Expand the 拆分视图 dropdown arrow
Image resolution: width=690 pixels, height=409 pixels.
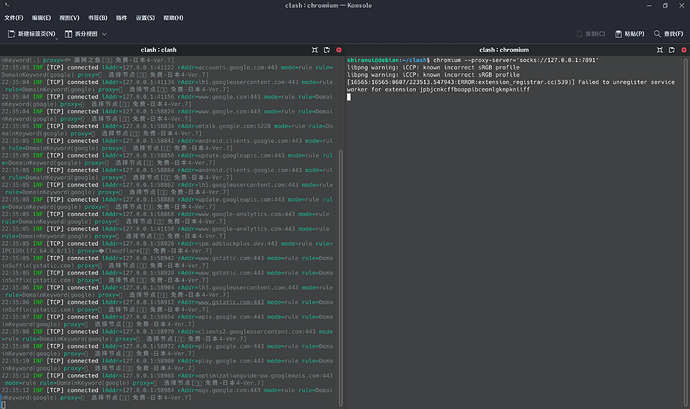click(x=104, y=34)
